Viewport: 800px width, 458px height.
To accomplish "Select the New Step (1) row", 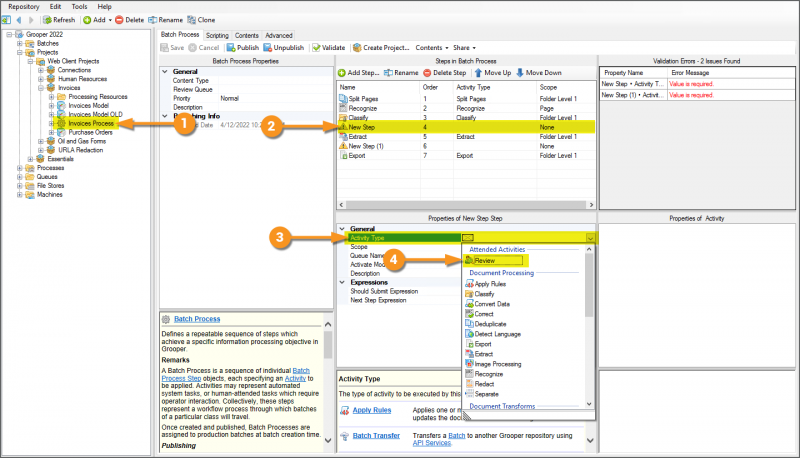I will [466, 146].
